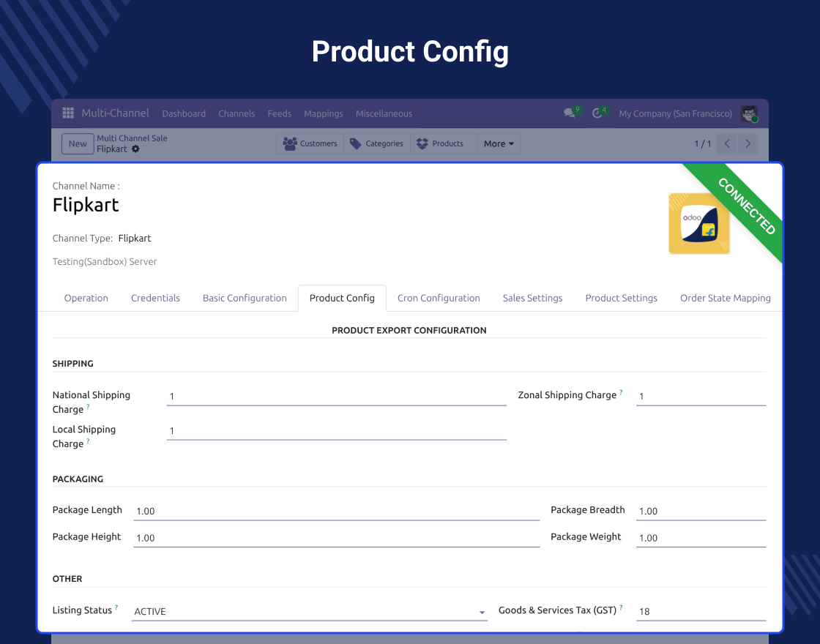820x644 pixels.
Task: Open the Feeds menu
Action: click(x=279, y=113)
